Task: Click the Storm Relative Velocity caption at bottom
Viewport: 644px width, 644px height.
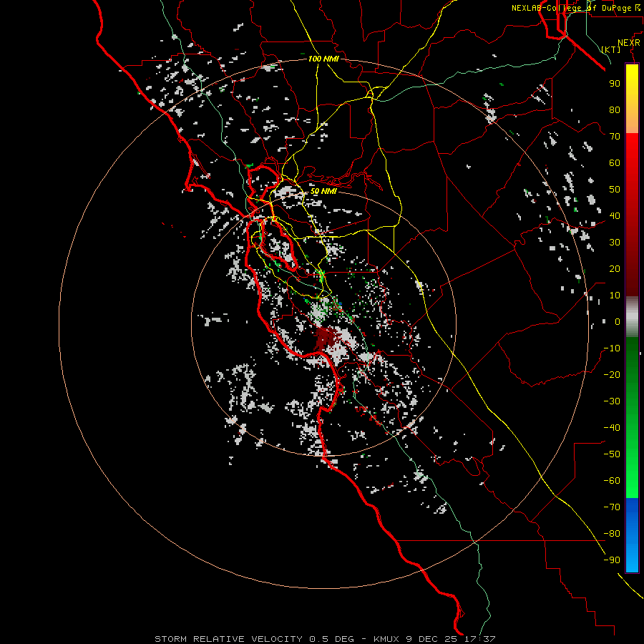Action: click(325, 639)
